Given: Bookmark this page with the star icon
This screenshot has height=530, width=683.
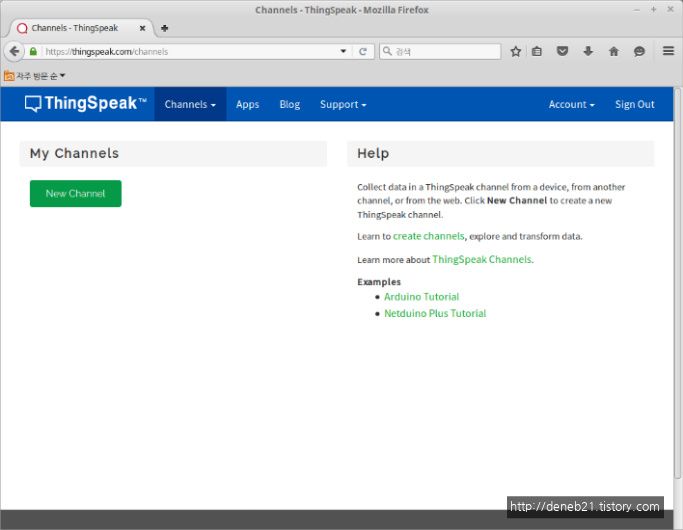Looking at the screenshot, I should click(x=515, y=51).
